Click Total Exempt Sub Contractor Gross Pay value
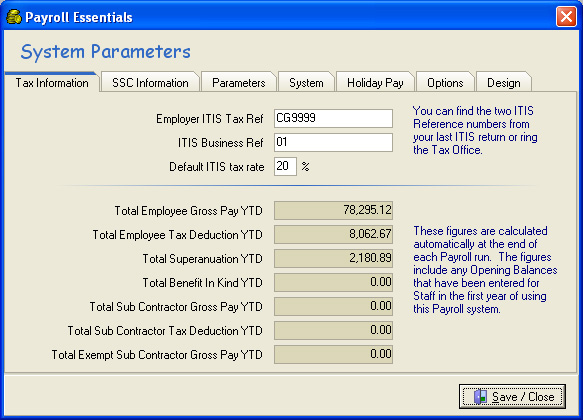Screen dimensions: 583x420 pos(333,354)
